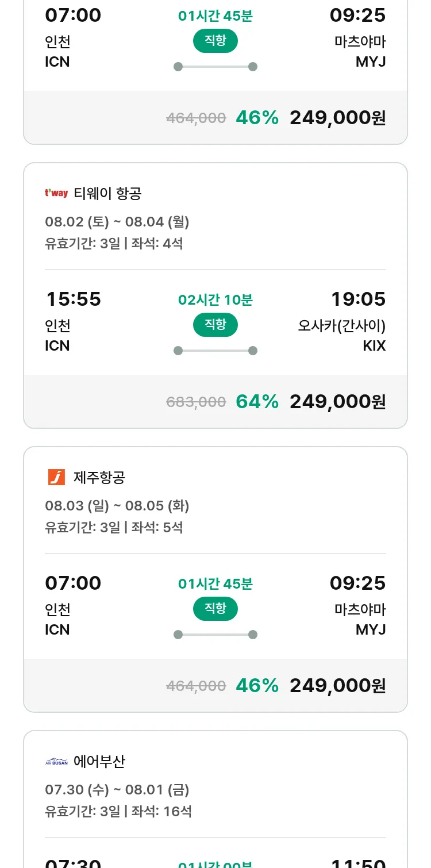
Task: Select the 08.03 (일) ~ 08.05 (화) date range
Action: tap(117, 506)
